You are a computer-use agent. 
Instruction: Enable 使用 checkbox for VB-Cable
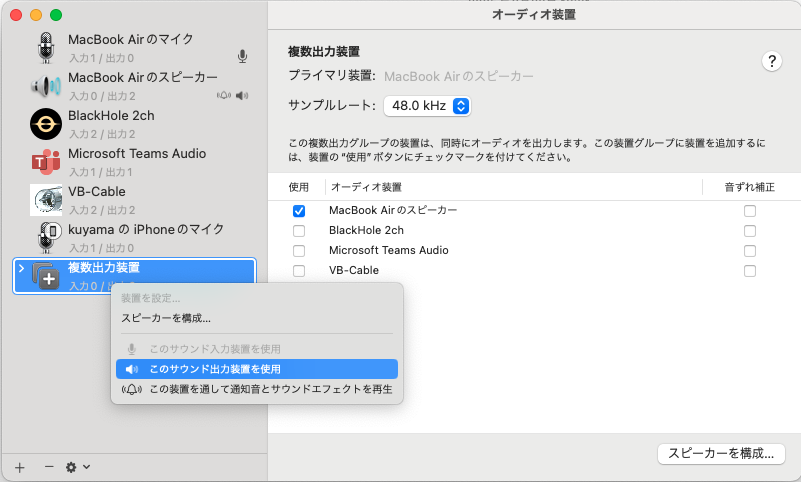point(299,271)
